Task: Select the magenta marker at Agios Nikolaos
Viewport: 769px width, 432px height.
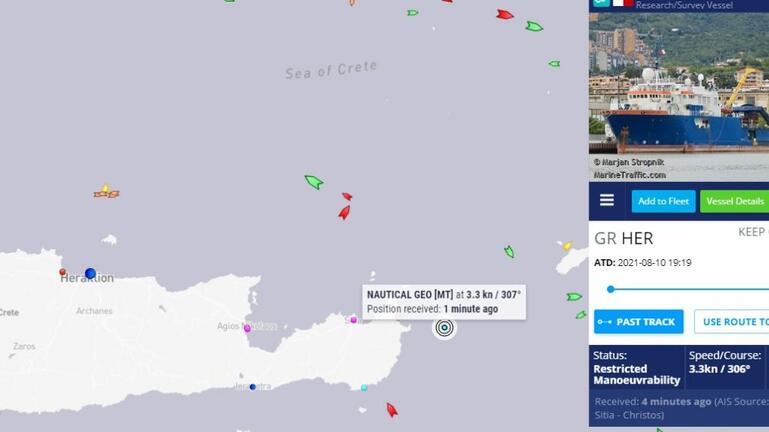Action: coord(247,329)
